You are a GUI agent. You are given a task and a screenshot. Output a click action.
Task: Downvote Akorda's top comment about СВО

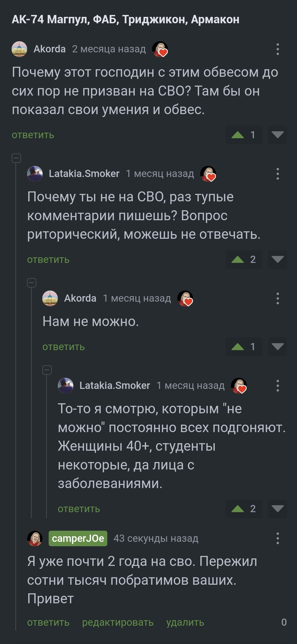tap(278, 135)
